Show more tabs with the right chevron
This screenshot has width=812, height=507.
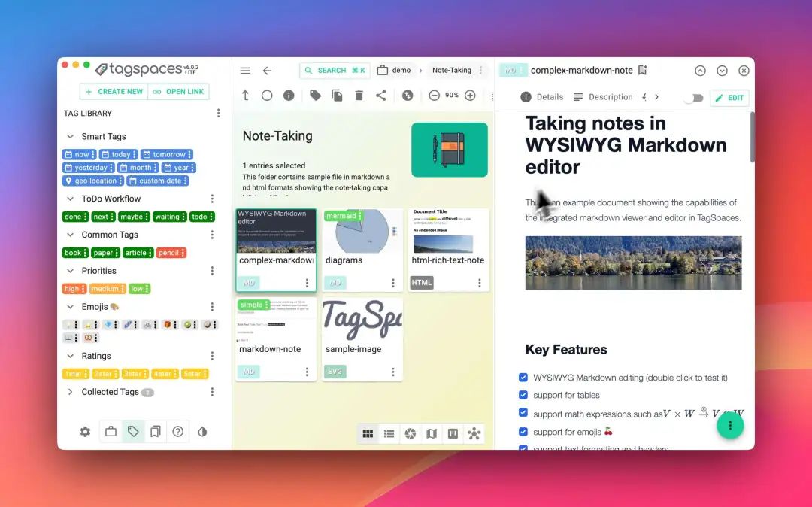[x=656, y=97]
